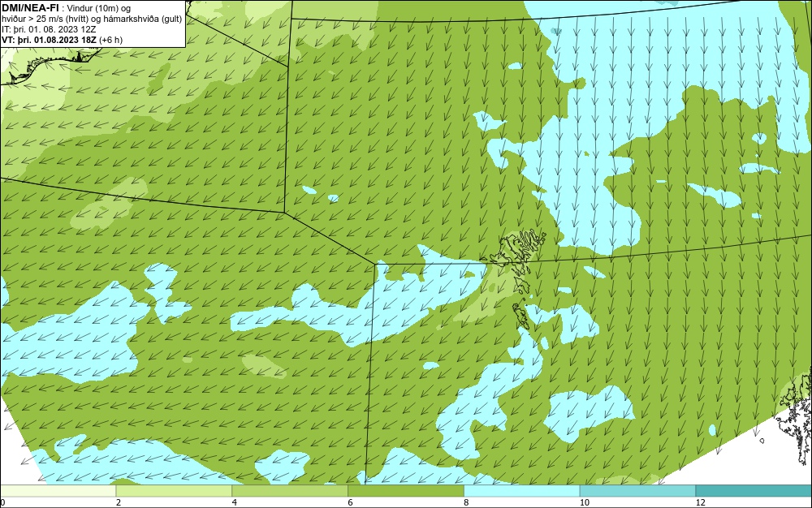This screenshot has width=812, height=508.
Task: Click the legend scale label "0"
Action: tap(2, 502)
